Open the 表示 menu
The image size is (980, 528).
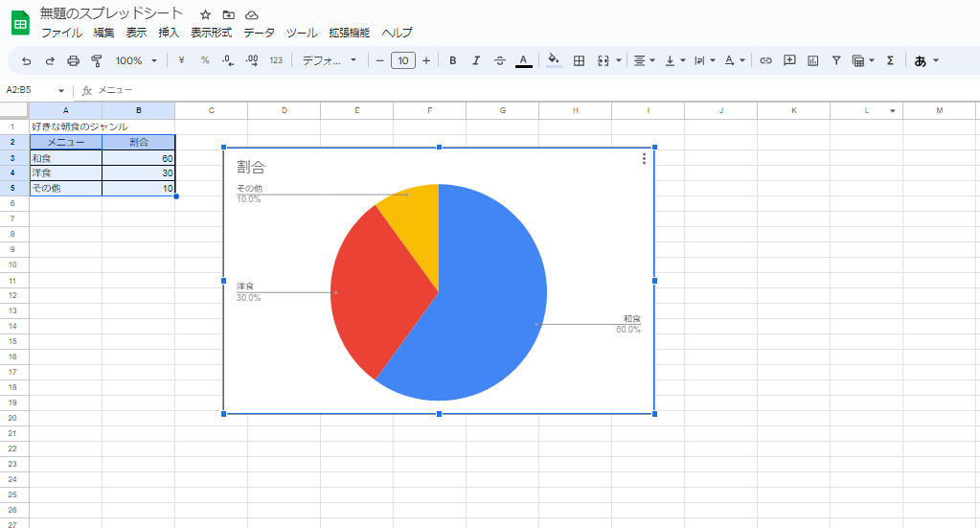(x=136, y=33)
